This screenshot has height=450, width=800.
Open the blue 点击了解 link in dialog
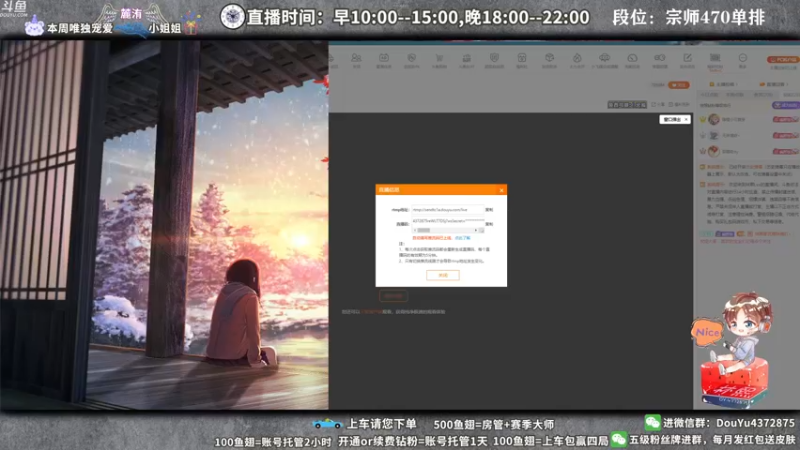pyautogui.click(x=462, y=238)
